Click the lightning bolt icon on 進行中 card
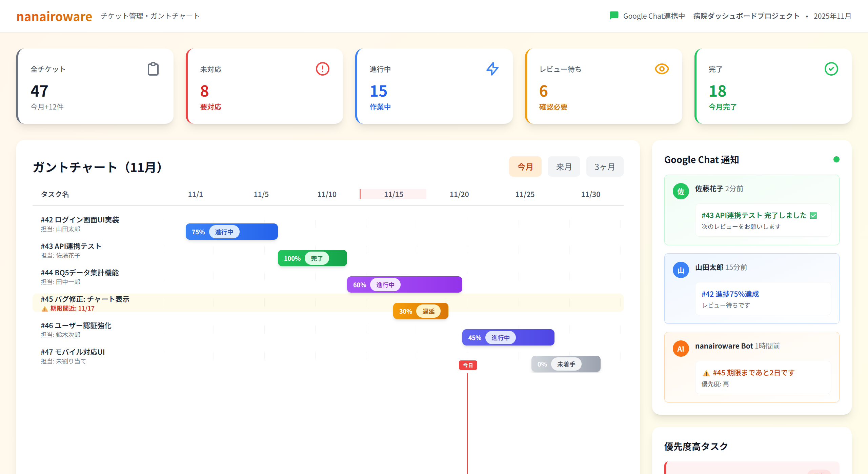The width and height of the screenshot is (868, 474). coord(492,69)
